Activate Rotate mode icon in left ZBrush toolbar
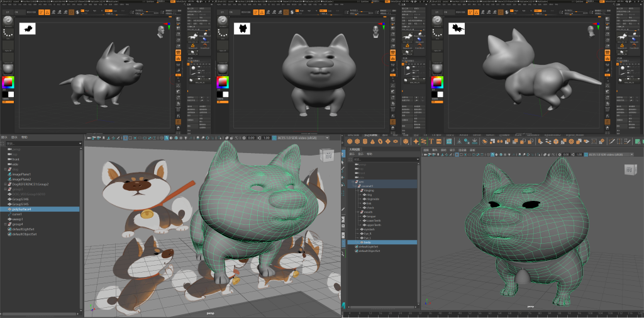This screenshot has height=318, width=644. coord(65,13)
